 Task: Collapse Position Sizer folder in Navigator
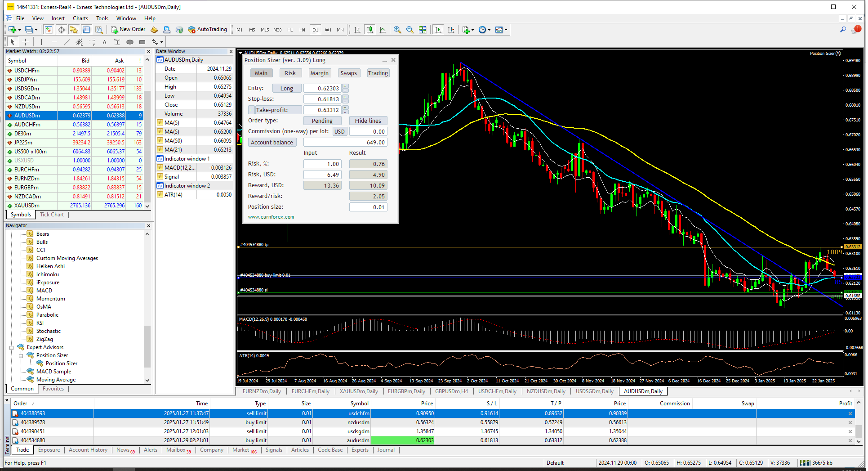pos(21,355)
